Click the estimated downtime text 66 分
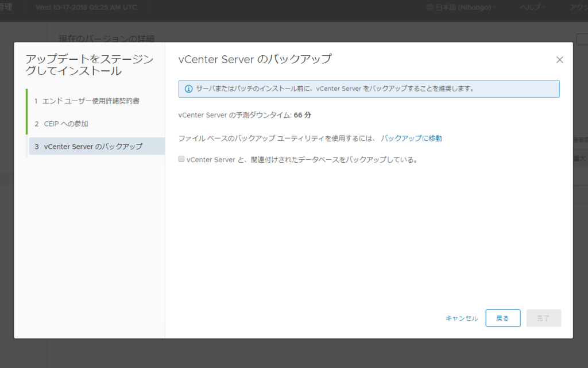 [302, 115]
